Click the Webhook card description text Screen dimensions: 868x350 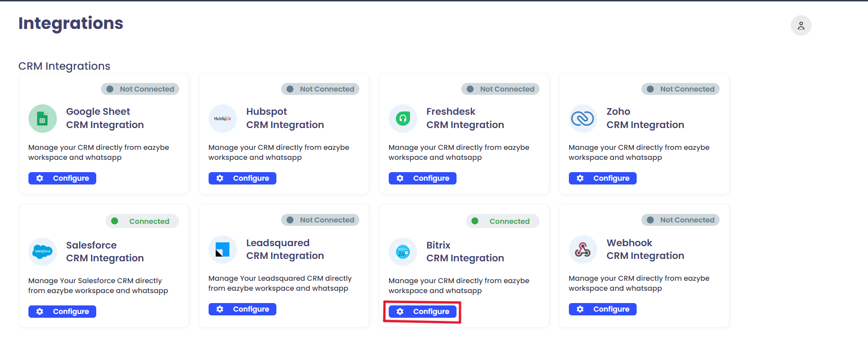click(x=639, y=283)
